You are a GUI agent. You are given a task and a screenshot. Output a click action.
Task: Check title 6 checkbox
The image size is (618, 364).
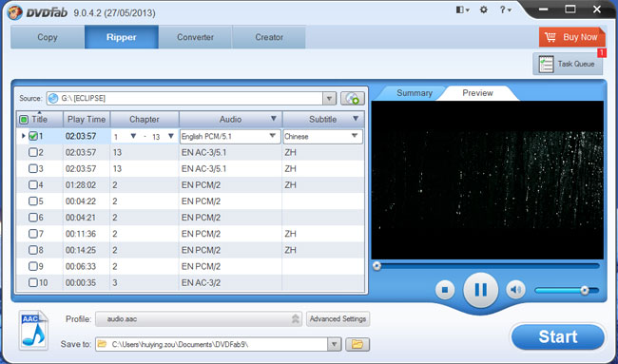point(33,218)
